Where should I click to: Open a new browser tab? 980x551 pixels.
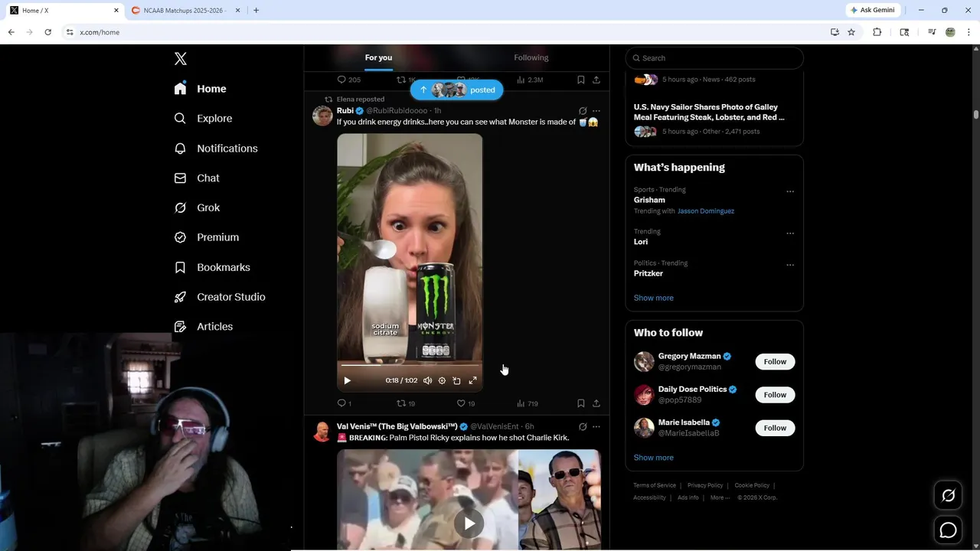(256, 10)
